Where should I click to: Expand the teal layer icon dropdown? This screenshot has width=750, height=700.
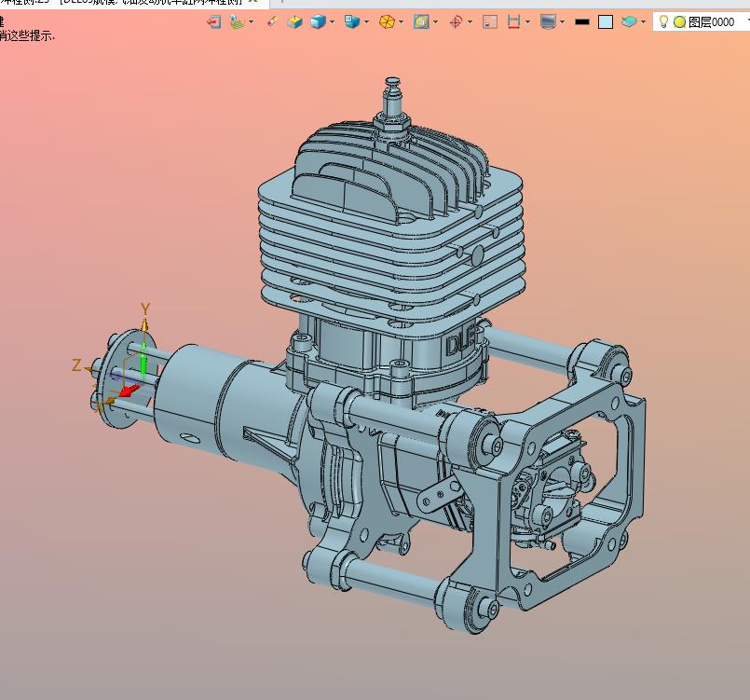click(643, 22)
